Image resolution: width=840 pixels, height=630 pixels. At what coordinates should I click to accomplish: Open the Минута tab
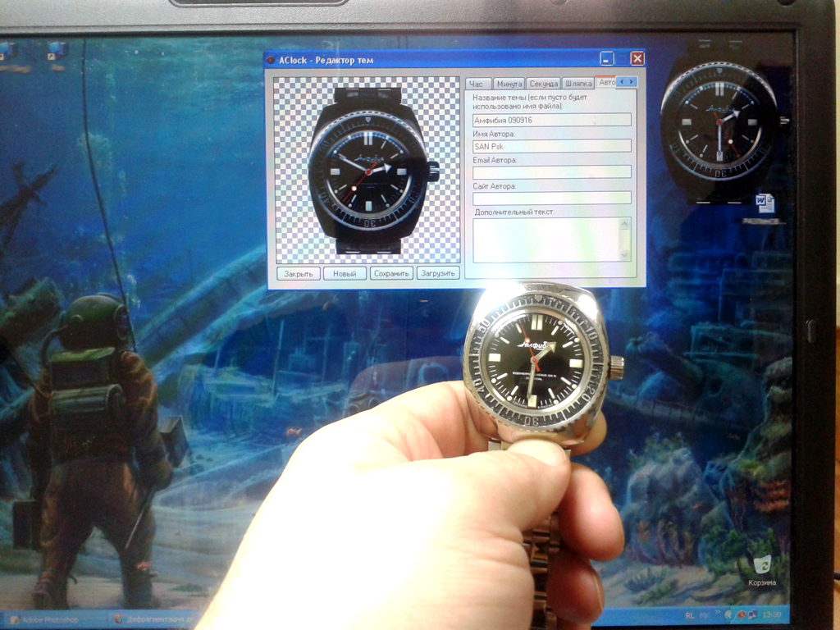coord(509,84)
